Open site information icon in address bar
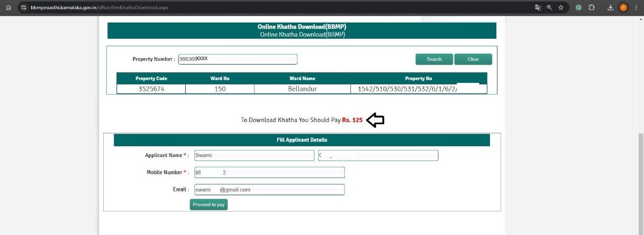Image resolution: width=644 pixels, height=235 pixels. [24, 8]
